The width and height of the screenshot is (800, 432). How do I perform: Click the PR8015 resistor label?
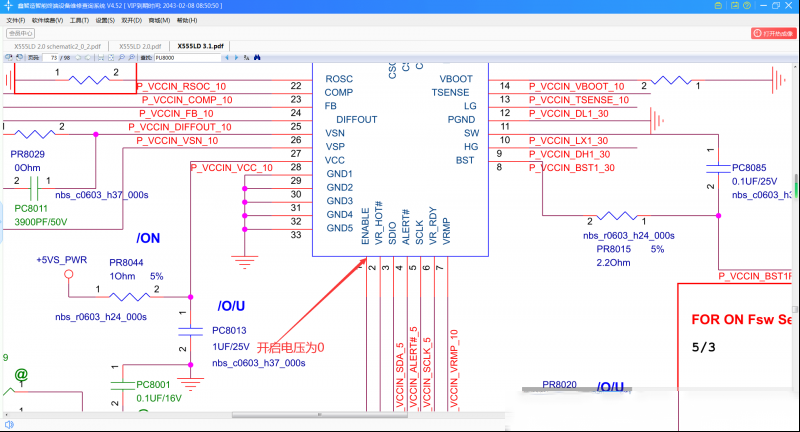pyautogui.click(x=613, y=249)
